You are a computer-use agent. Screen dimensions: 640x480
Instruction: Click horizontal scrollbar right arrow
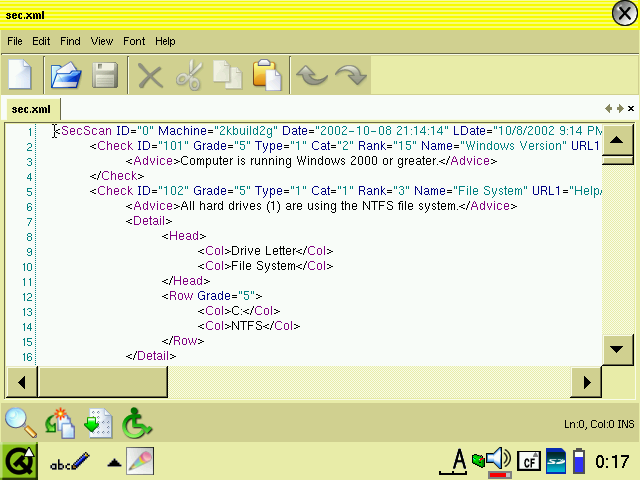pos(586,382)
